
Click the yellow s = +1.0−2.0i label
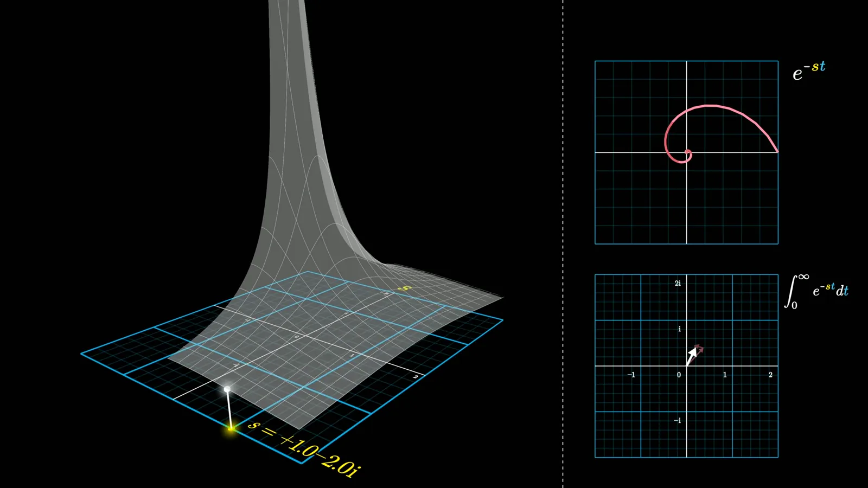click(303, 449)
